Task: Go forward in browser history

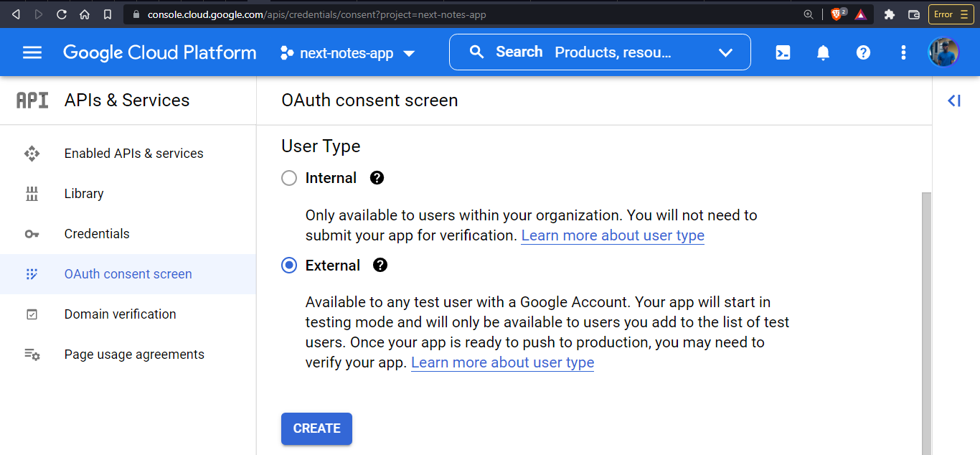Action: pos(39,14)
